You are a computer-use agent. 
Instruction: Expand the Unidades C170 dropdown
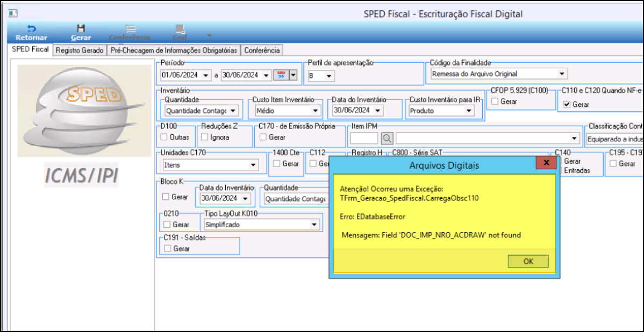pos(253,164)
